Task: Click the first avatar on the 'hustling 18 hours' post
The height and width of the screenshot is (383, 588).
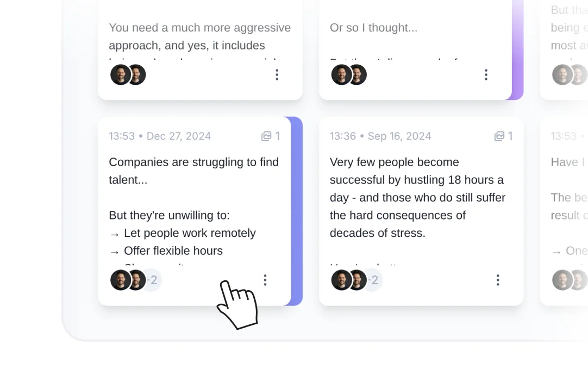Action: 341,280
